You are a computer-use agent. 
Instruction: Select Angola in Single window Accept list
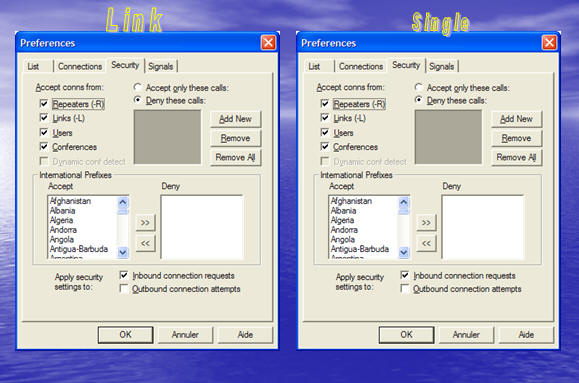(x=364, y=239)
